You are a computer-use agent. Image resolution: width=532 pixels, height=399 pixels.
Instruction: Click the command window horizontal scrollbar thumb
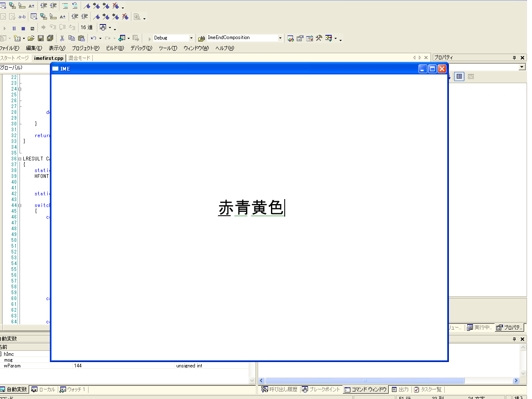(x=365, y=380)
